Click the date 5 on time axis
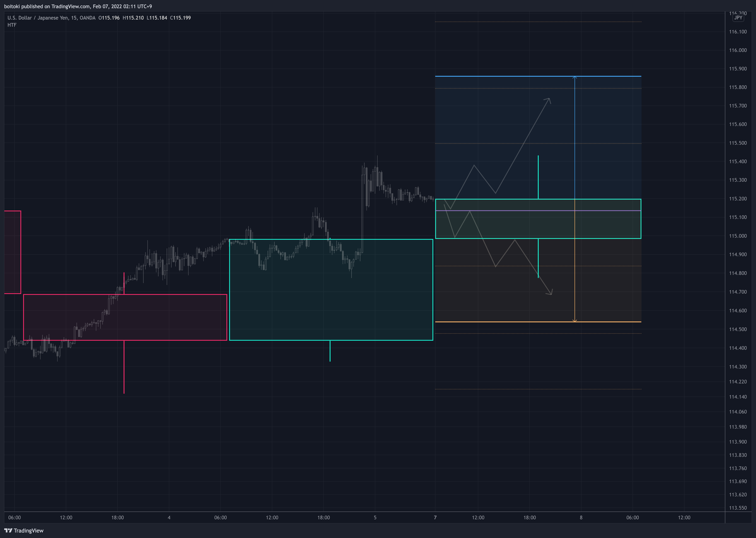 click(375, 518)
